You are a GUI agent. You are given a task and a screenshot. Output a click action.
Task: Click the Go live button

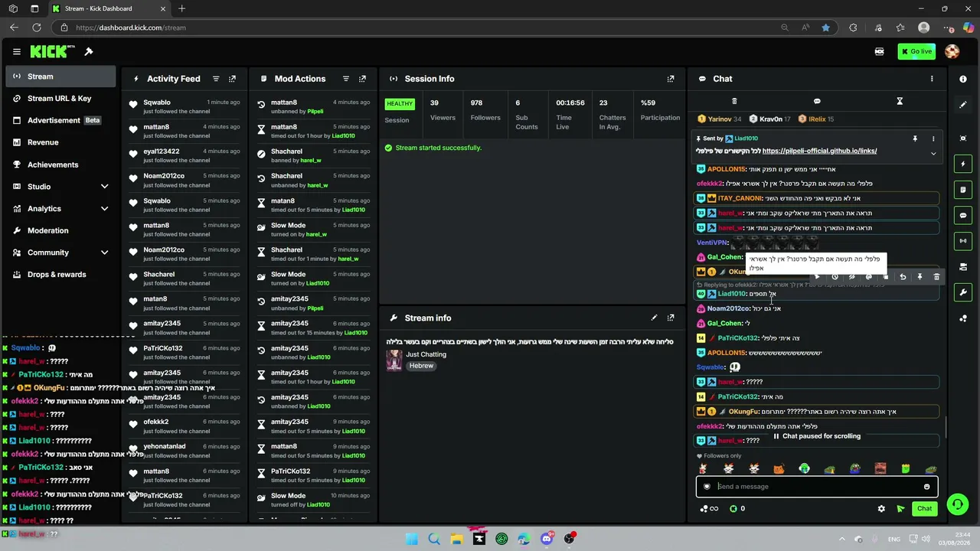click(x=916, y=52)
